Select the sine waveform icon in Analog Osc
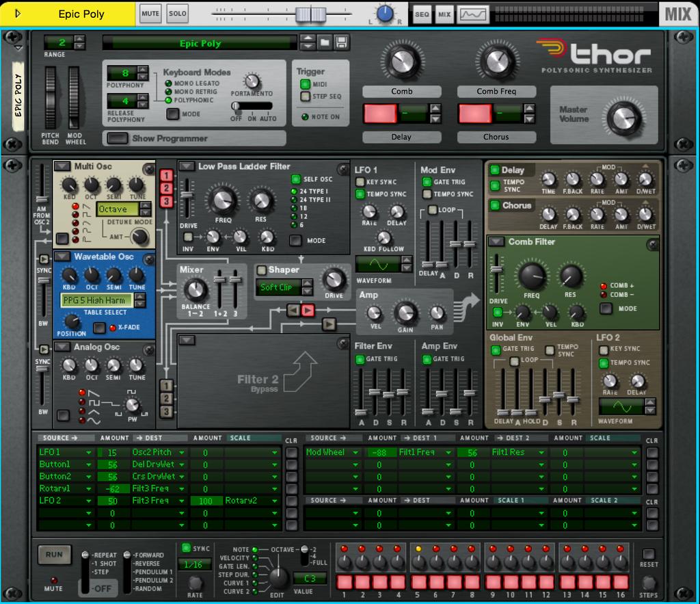The image size is (700, 604). pyautogui.click(x=93, y=421)
